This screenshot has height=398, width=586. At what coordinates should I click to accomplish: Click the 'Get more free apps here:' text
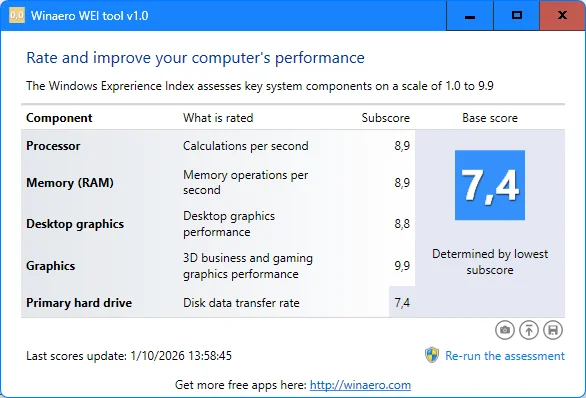[241, 385]
